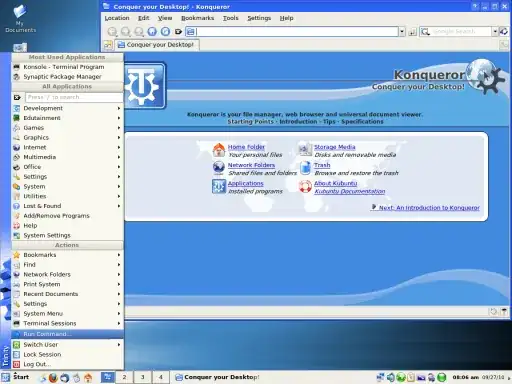Expand the Games submenu
The width and height of the screenshot is (512, 384).
coord(67,128)
